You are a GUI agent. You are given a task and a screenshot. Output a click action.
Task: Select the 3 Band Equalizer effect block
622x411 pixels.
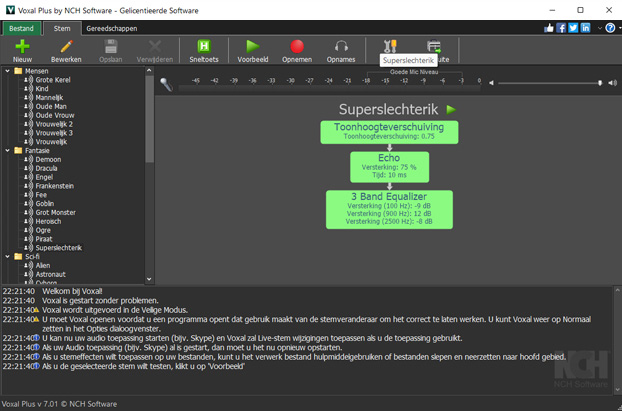click(389, 209)
